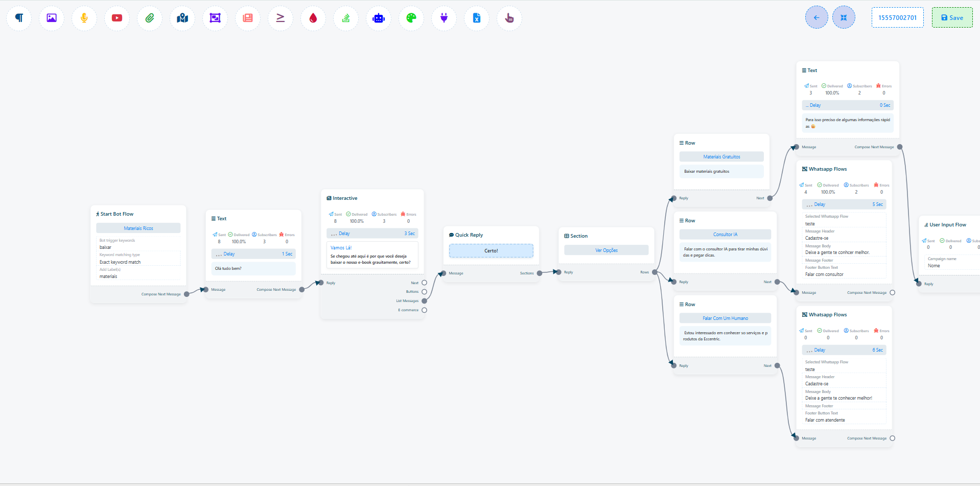
Task: Select the map location icon
Action: pyautogui.click(x=182, y=18)
